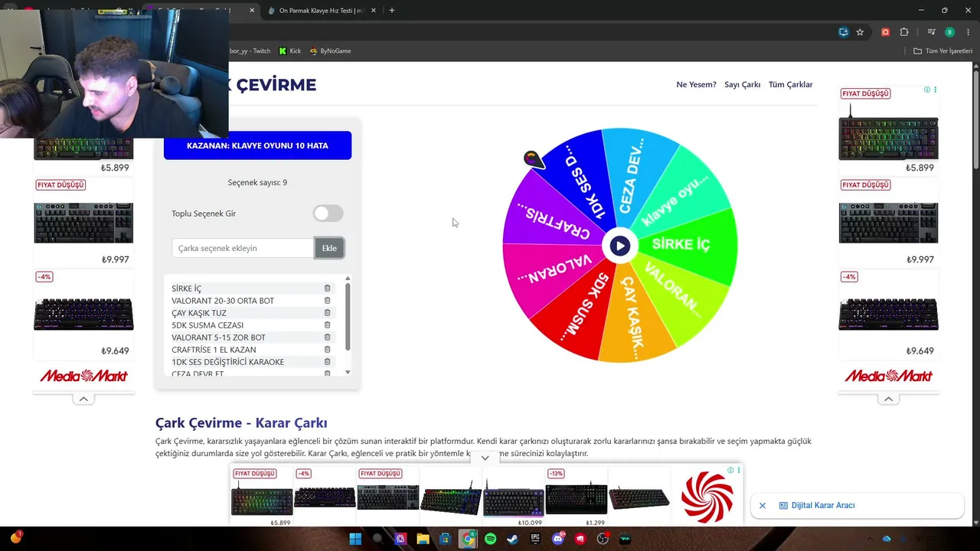The width and height of the screenshot is (980, 551).
Task: Select the 'Seçenek sayısı: 9' text
Action: (x=257, y=183)
